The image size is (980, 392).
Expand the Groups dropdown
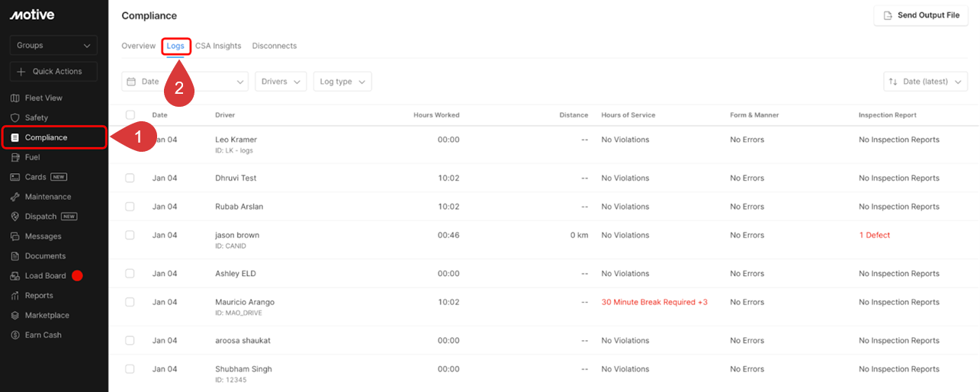[53, 46]
